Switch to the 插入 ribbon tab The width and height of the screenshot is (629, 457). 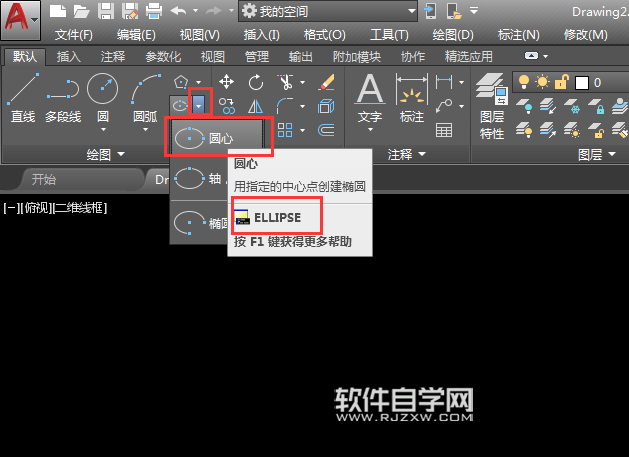click(69, 57)
